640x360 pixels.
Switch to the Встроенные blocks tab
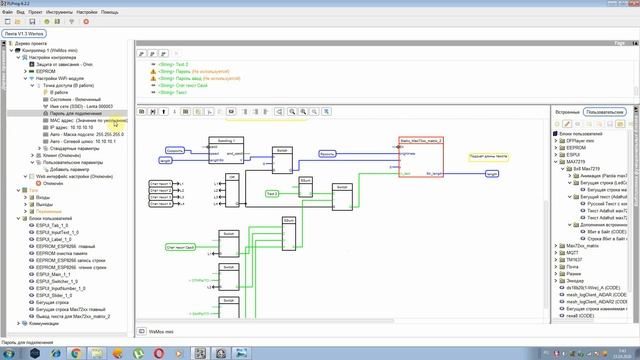567,112
